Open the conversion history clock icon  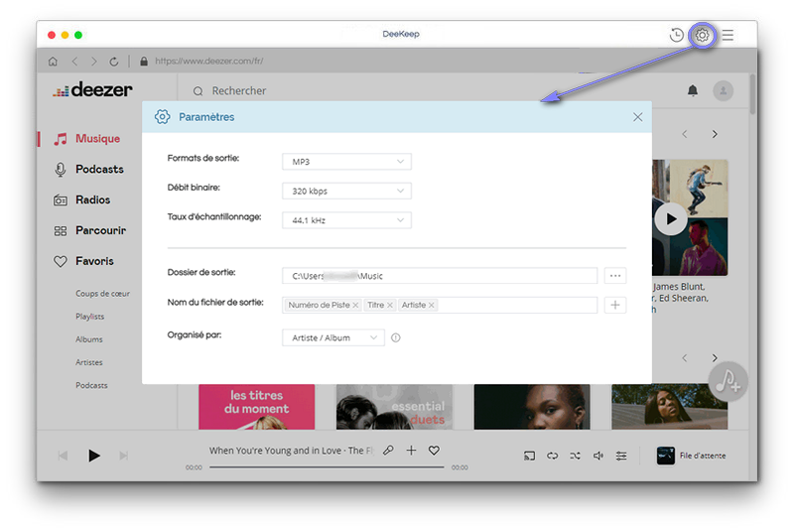pos(676,35)
